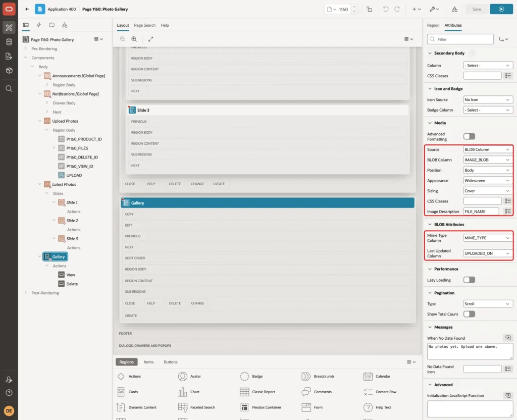Screen dimensions: 517x420
Task: Select the Slide 3 region in layout
Action: [x=268, y=110]
